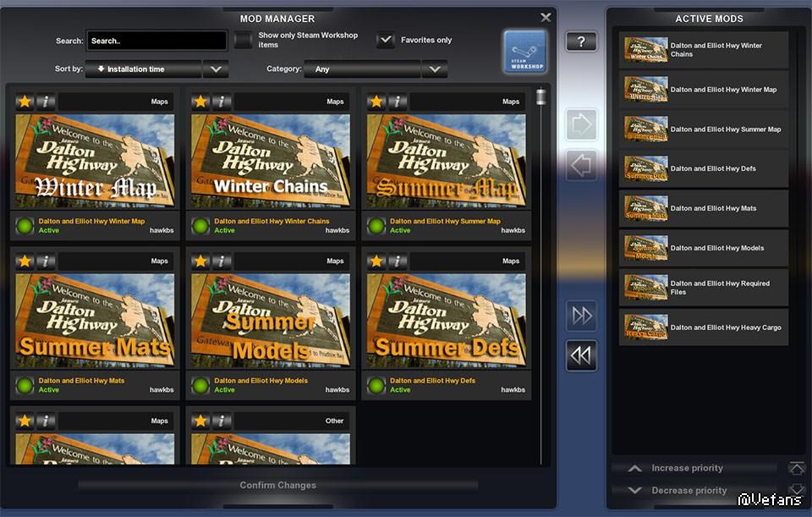Viewport: 812px width, 517px height.
Task: Click the mod list scrollbar handle
Action: [x=541, y=96]
